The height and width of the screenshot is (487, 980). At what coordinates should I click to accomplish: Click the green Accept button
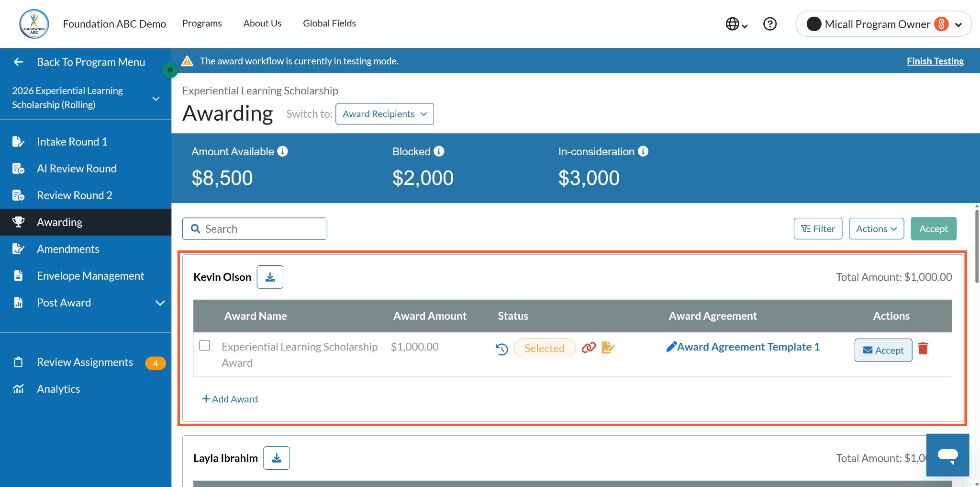coord(933,229)
